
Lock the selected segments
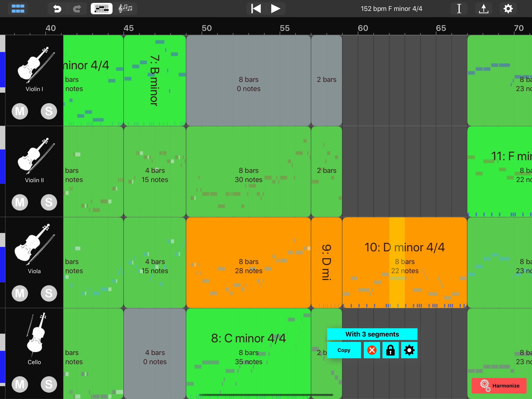(x=390, y=350)
